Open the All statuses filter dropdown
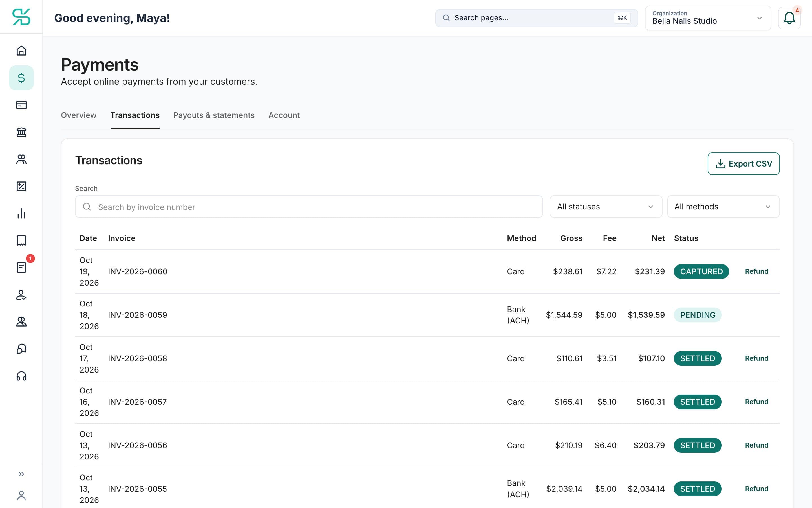The image size is (812, 508). [606, 207]
